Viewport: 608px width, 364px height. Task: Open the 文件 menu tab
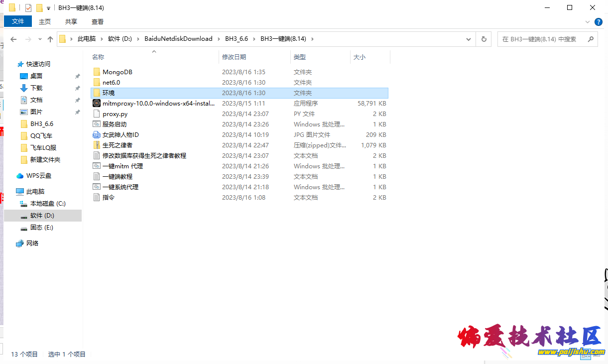pos(18,21)
